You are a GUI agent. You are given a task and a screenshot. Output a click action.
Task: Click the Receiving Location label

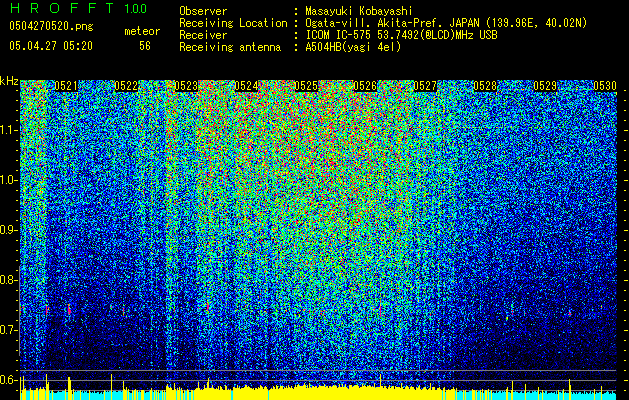coord(233,23)
